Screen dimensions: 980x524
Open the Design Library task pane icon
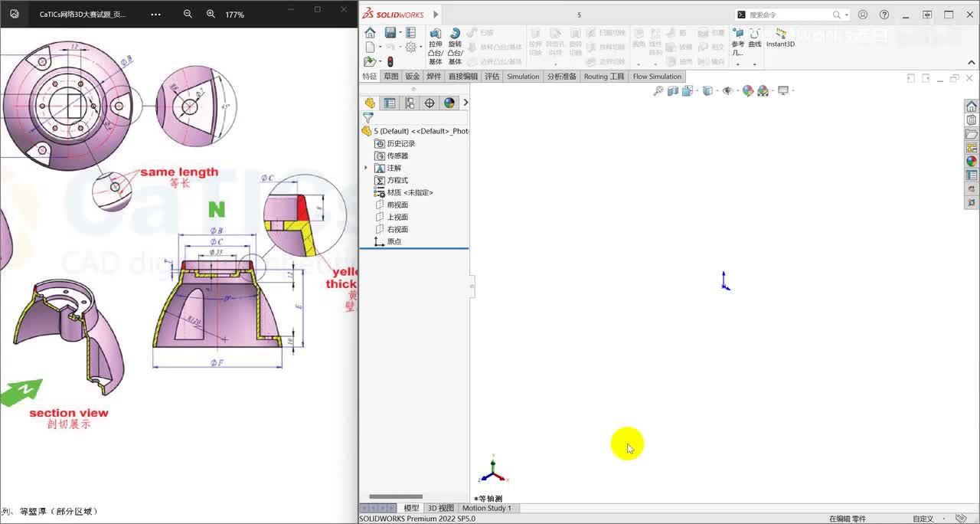pos(972,120)
